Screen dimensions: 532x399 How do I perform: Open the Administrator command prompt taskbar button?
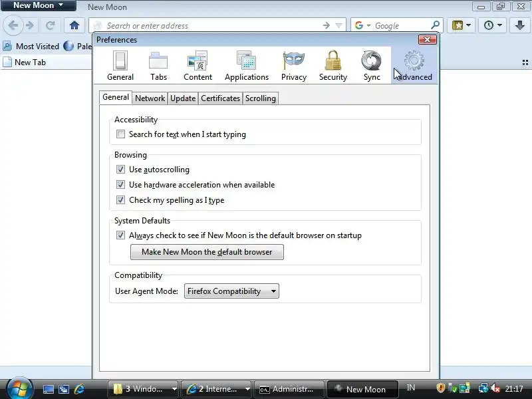289,389
